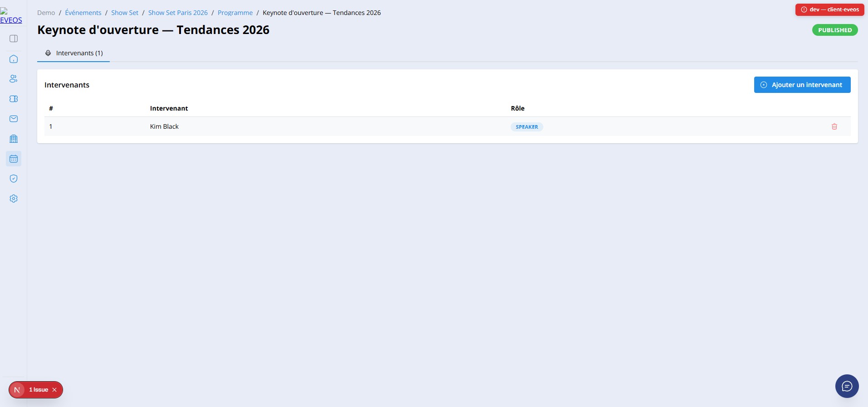Click the dev — client-eveos badge

830,10
